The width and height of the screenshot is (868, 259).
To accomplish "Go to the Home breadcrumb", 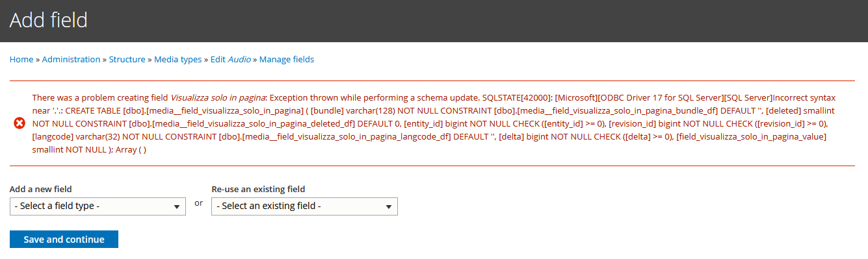I will (21, 59).
